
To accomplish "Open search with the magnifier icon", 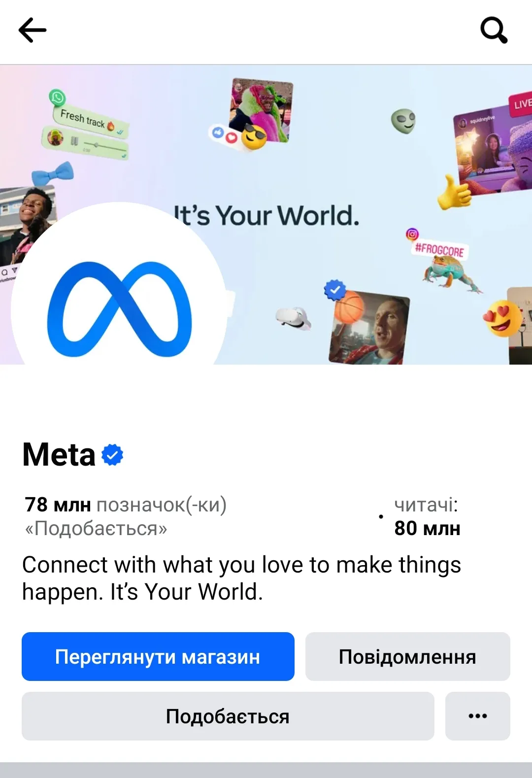I will pos(494,30).
